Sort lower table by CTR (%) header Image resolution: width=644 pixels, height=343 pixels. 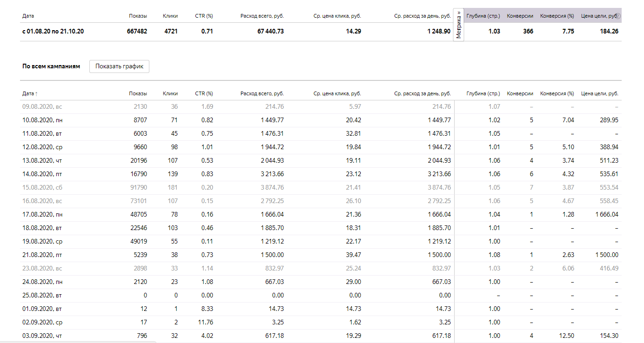(204, 93)
